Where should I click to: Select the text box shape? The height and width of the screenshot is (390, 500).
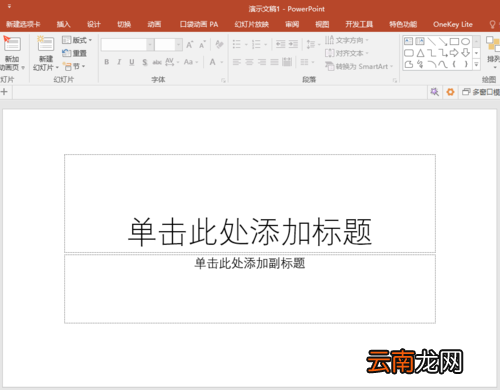pyautogui.click(x=408, y=41)
